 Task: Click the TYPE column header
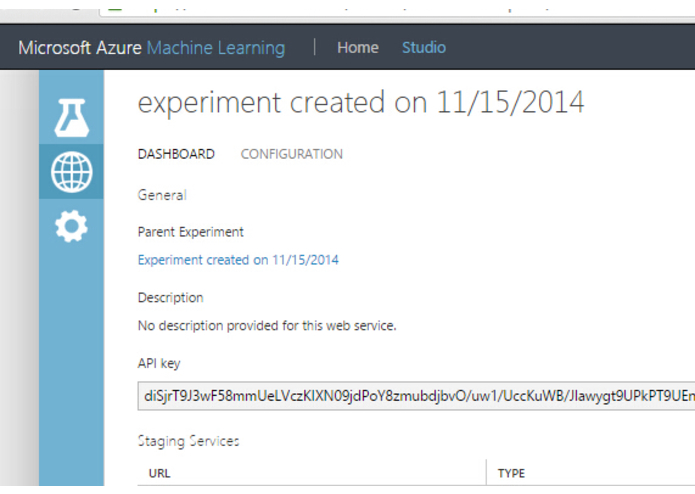(511, 473)
